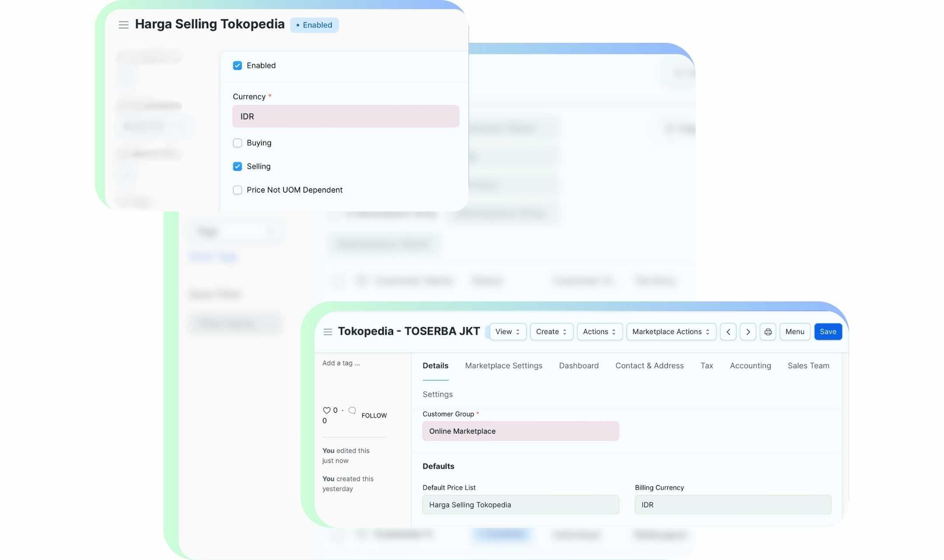Click Default Price List field
Screen dimensions: 944x560
[521, 505]
